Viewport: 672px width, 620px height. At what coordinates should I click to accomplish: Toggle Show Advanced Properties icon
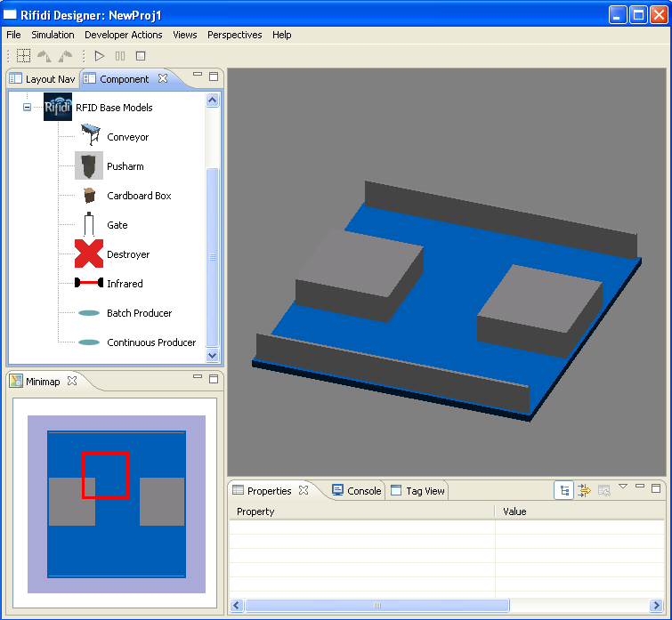[584, 490]
